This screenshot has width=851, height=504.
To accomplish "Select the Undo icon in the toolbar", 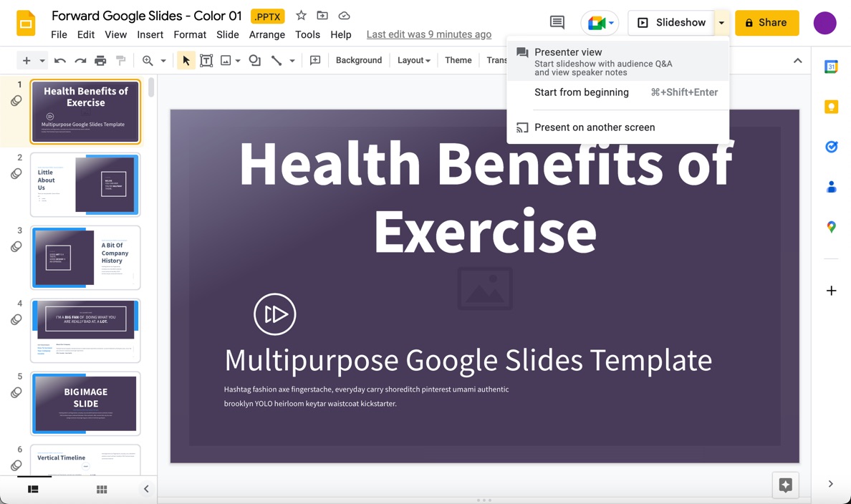I will tap(60, 60).
